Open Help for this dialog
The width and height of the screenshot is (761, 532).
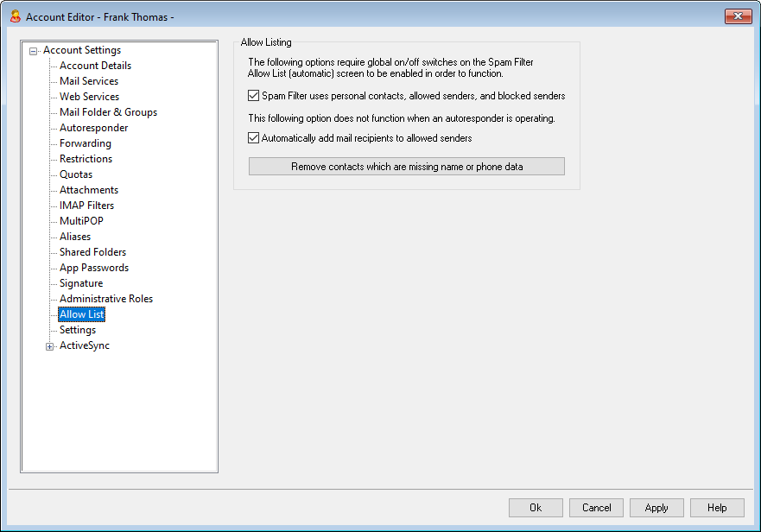pyautogui.click(x=717, y=508)
